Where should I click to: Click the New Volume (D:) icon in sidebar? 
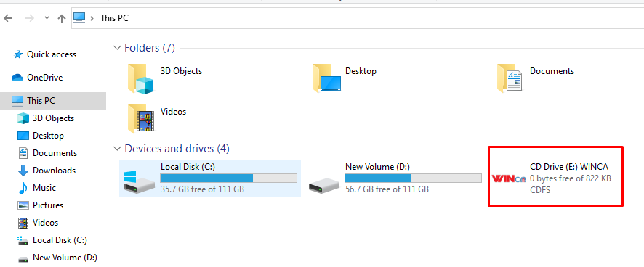pyautogui.click(x=23, y=259)
